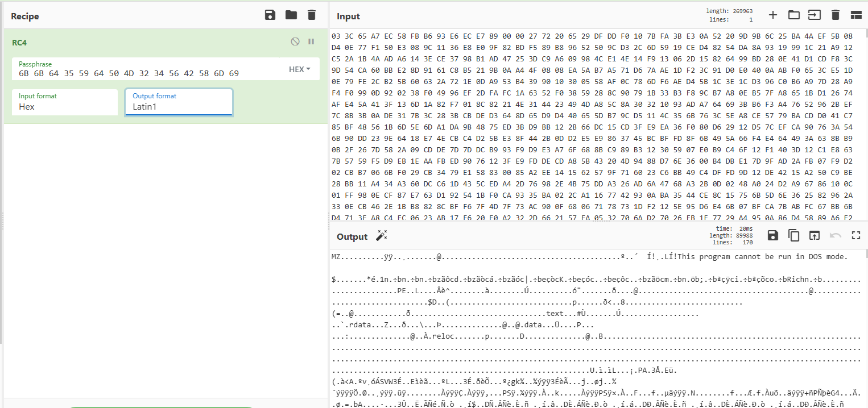Screen dimensions: 868x408
Task: Click the Output magic wand icon
Action: pos(381,236)
